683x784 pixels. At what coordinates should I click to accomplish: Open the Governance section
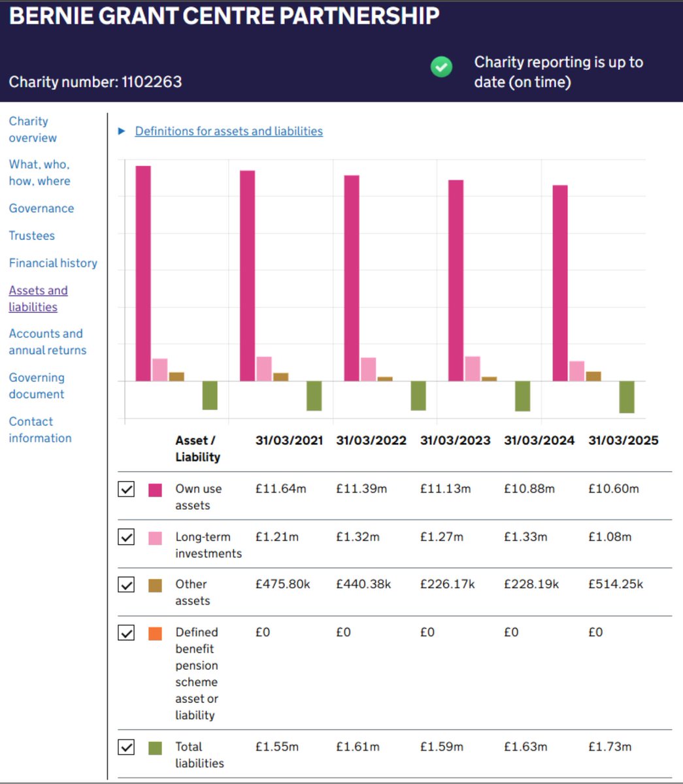41,208
